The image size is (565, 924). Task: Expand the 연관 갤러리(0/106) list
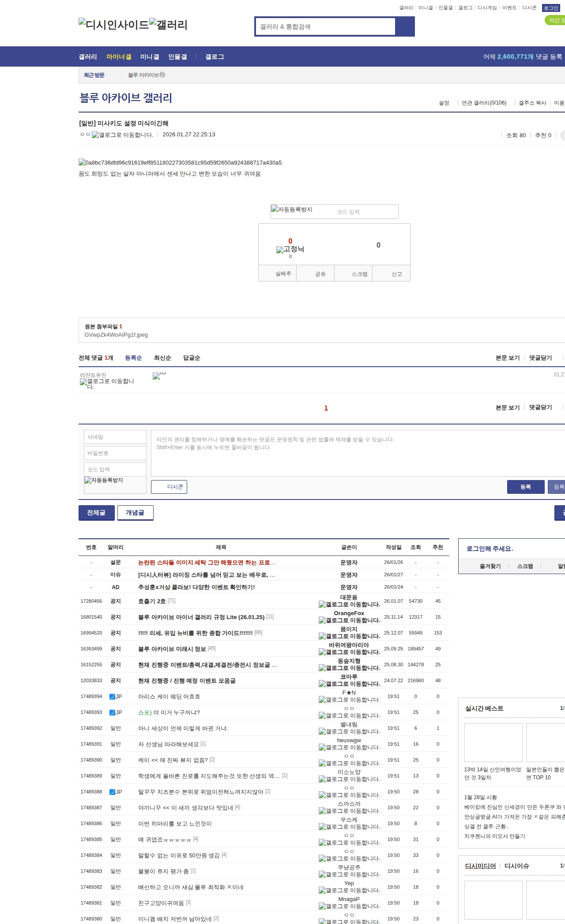coord(484,103)
